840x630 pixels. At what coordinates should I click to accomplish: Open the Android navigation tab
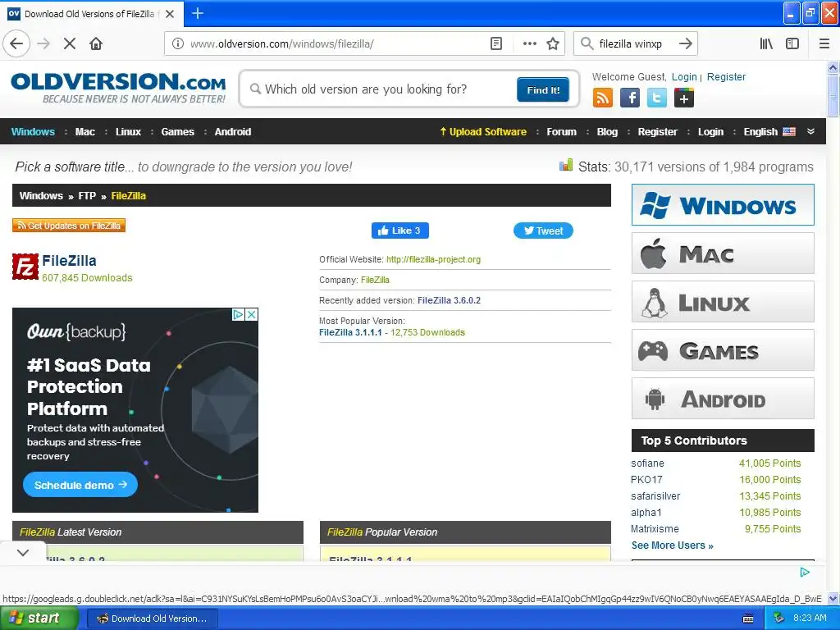(x=232, y=132)
